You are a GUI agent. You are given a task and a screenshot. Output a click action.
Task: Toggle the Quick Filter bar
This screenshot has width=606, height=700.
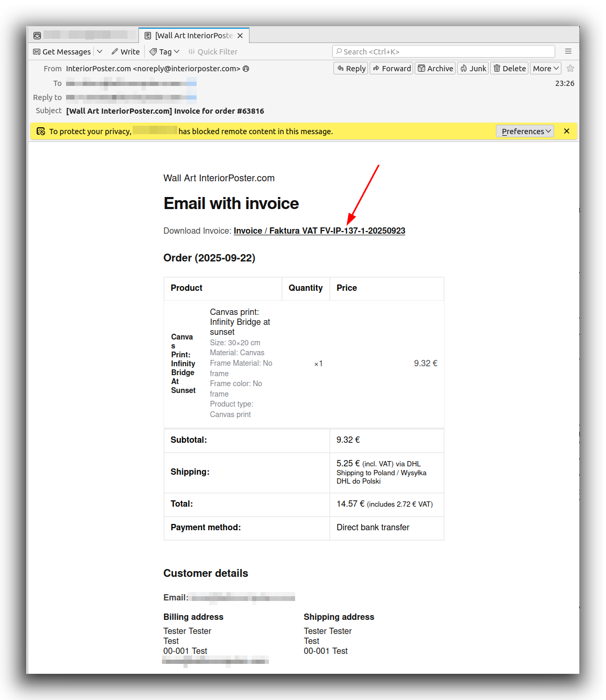213,52
